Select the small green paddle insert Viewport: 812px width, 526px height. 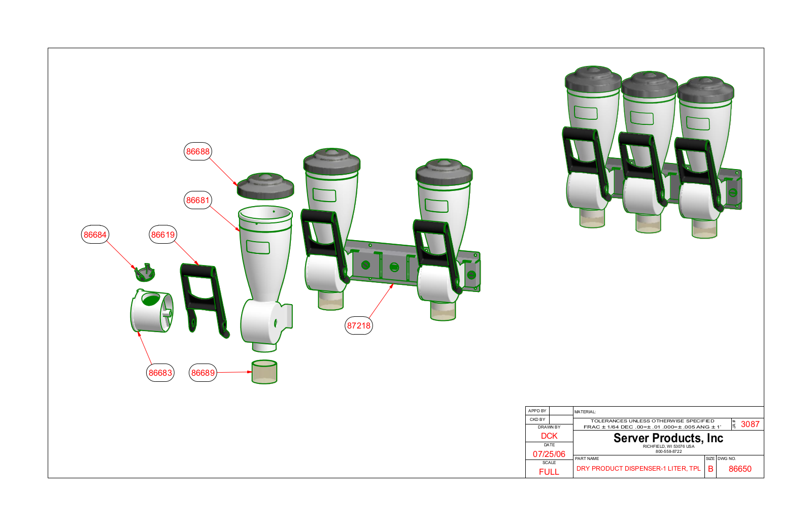pyautogui.click(x=145, y=272)
